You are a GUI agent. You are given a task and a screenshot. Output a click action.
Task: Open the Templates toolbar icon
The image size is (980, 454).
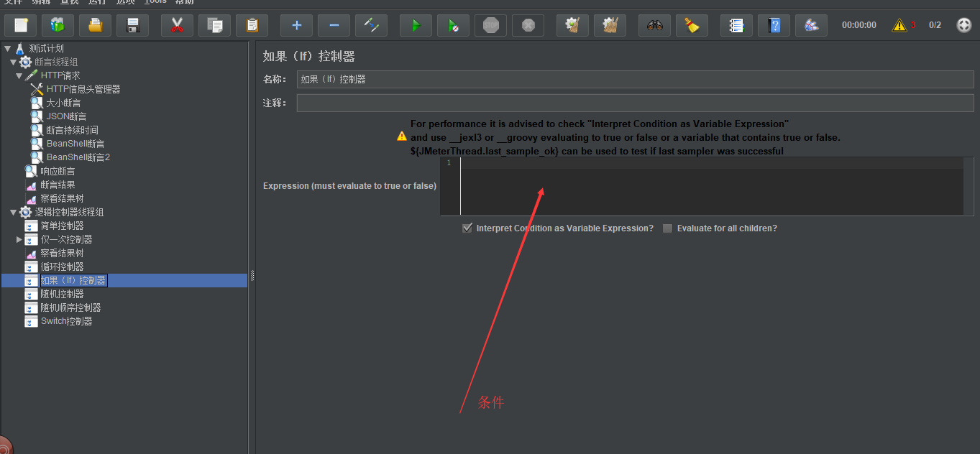[58, 25]
